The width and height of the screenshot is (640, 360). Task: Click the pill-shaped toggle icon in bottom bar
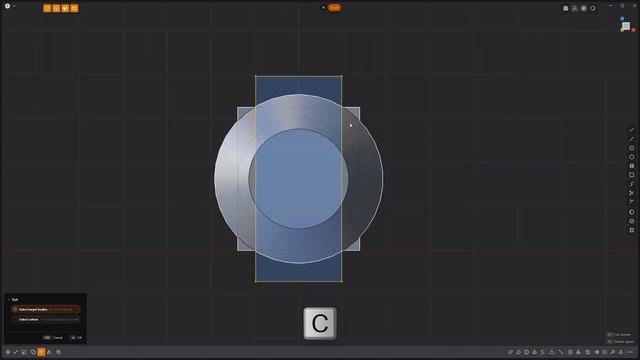click(x=596, y=352)
